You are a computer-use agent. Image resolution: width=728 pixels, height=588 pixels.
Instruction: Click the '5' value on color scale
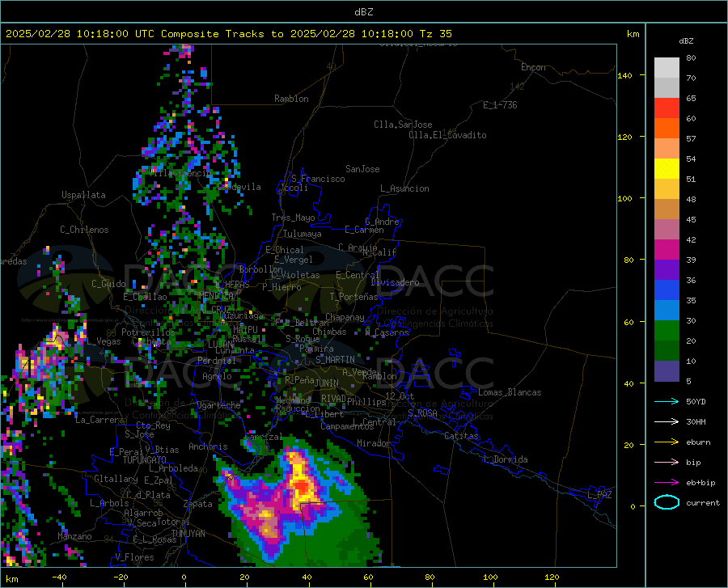pyautogui.click(x=688, y=381)
